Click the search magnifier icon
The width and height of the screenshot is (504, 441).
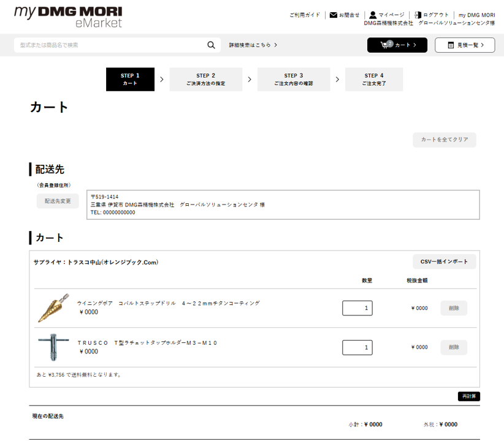(211, 45)
